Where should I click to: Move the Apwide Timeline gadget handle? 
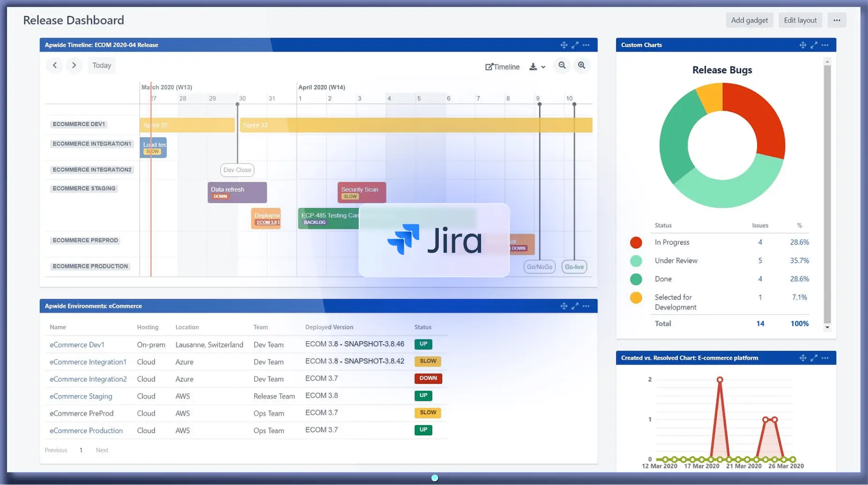564,45
